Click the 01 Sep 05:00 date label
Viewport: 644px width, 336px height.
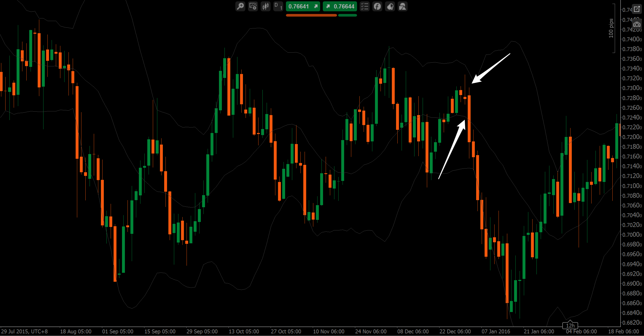[118, 332]
